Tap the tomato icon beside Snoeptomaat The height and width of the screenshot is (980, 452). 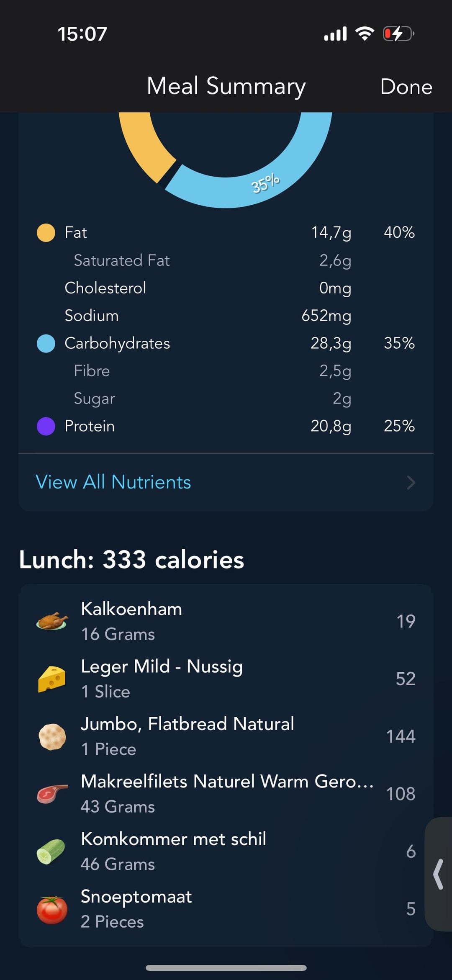52,909
